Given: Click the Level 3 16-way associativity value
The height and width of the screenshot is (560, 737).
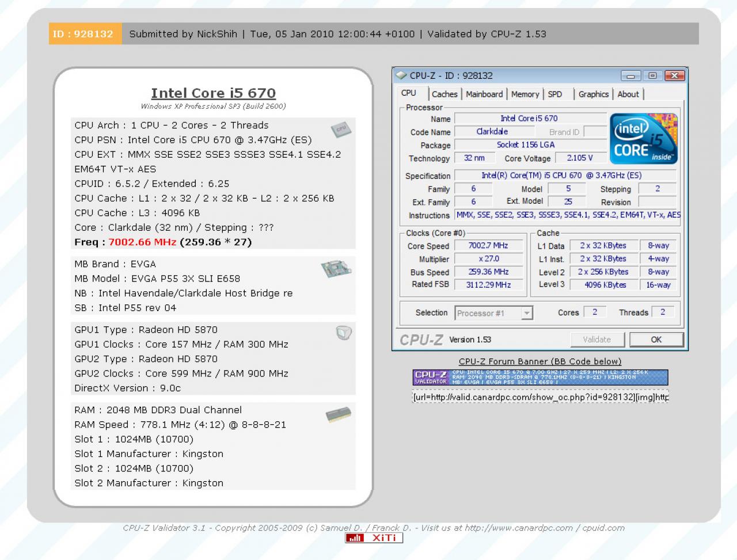Looking at the screenshot, I should tap(658, 285).
